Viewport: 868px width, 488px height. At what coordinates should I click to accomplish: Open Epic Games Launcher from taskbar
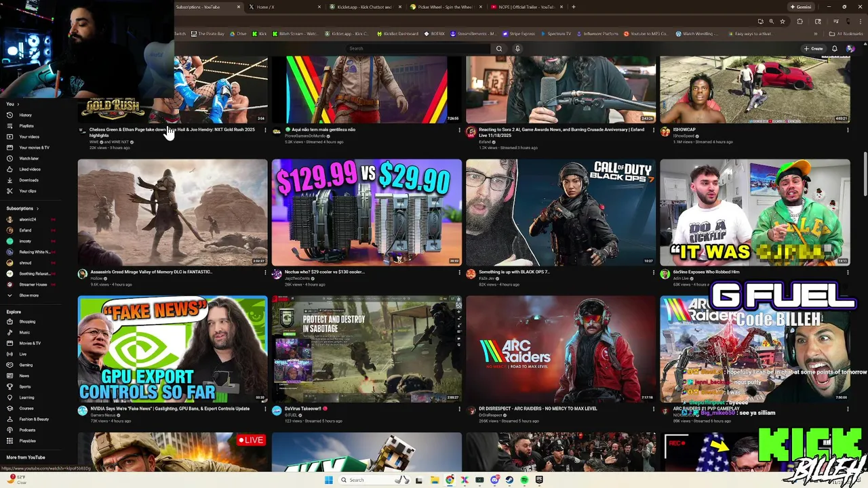[539, 480]
